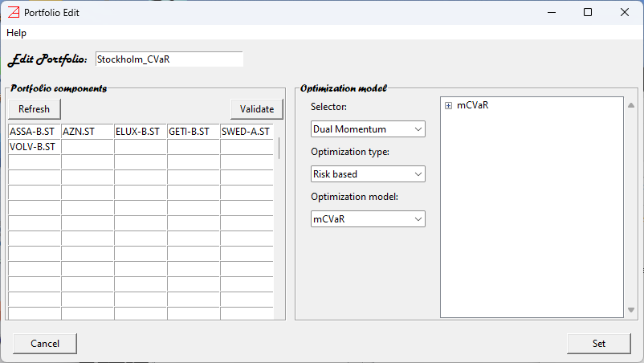The image size is (644, 363).
Task: Open the Optimization model dropdown showing mCVaR
Action: [x=368, y=219]
